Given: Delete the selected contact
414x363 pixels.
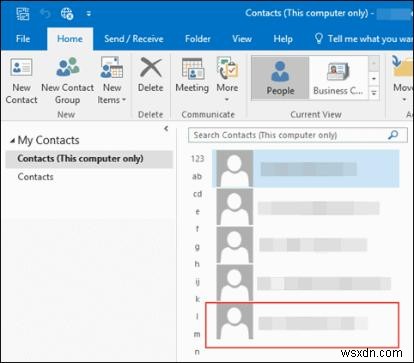Looking at the screenshot, I should pos(151,75).
